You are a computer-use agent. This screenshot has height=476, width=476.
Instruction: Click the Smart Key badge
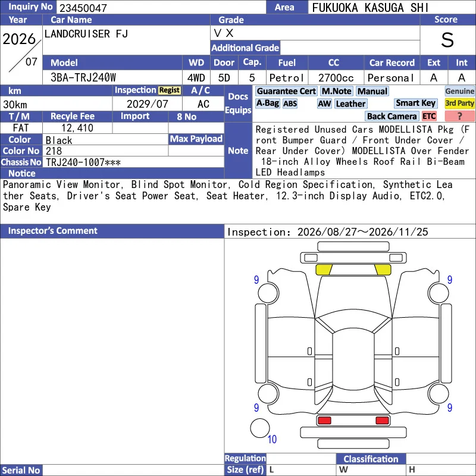[x=415, y=103]
